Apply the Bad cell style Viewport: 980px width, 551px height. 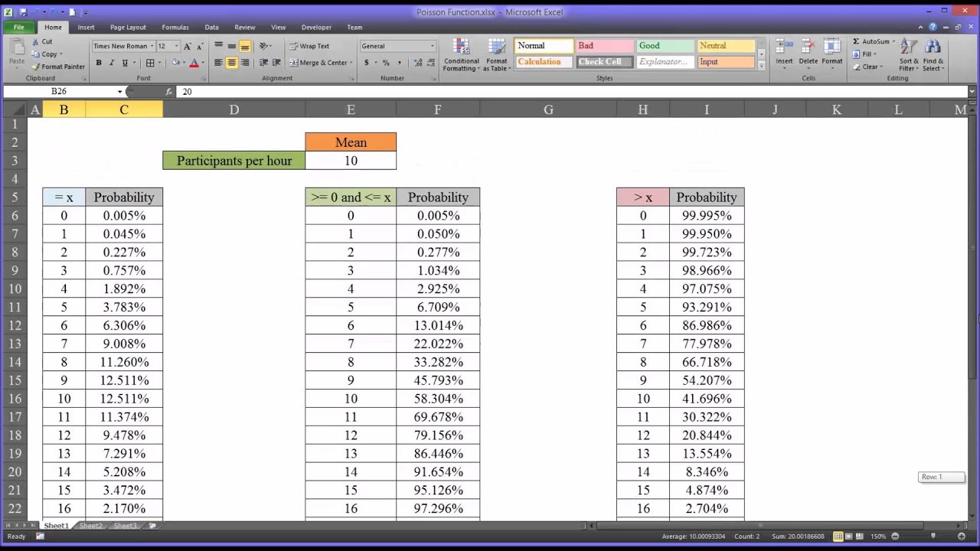coord(605,46)
